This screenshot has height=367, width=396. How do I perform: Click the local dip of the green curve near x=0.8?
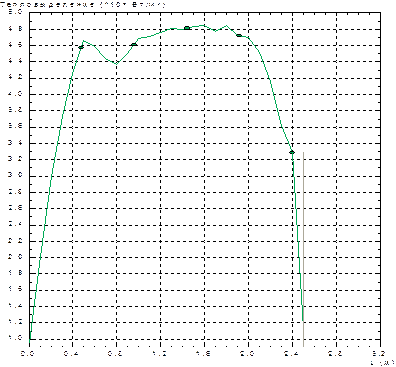pyautogui.click(x=116, y=64)
